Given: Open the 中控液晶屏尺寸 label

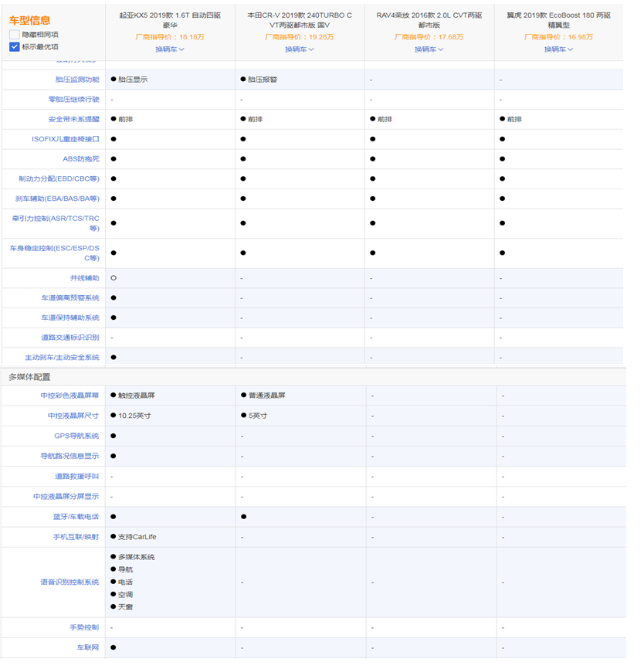Looking at the screenshot, I should click(73, 416).
